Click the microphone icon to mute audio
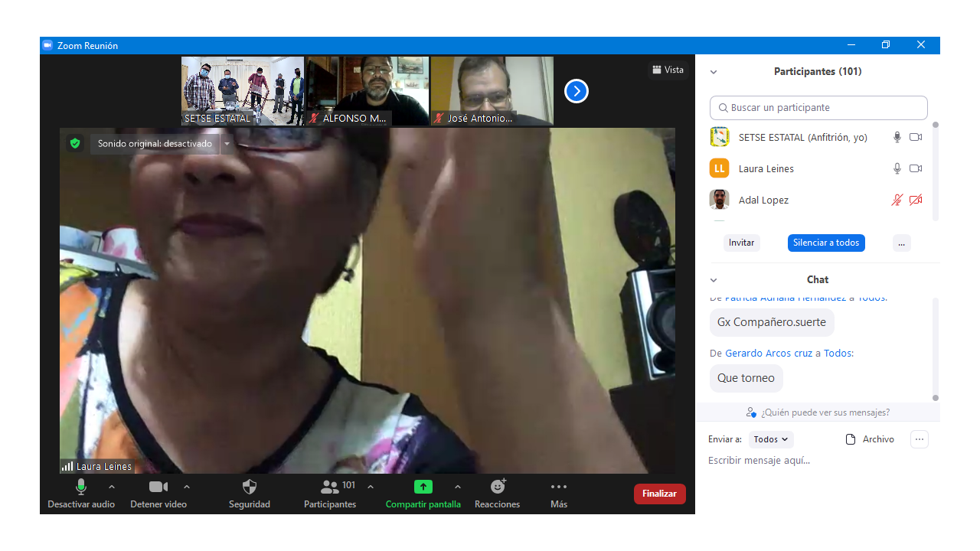 coord(81,487)
